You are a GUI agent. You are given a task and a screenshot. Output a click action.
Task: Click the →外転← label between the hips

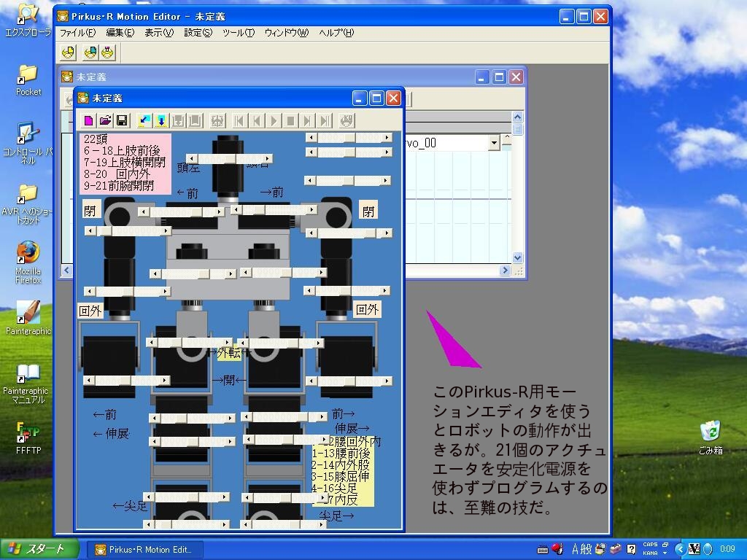tap(230, 353)
